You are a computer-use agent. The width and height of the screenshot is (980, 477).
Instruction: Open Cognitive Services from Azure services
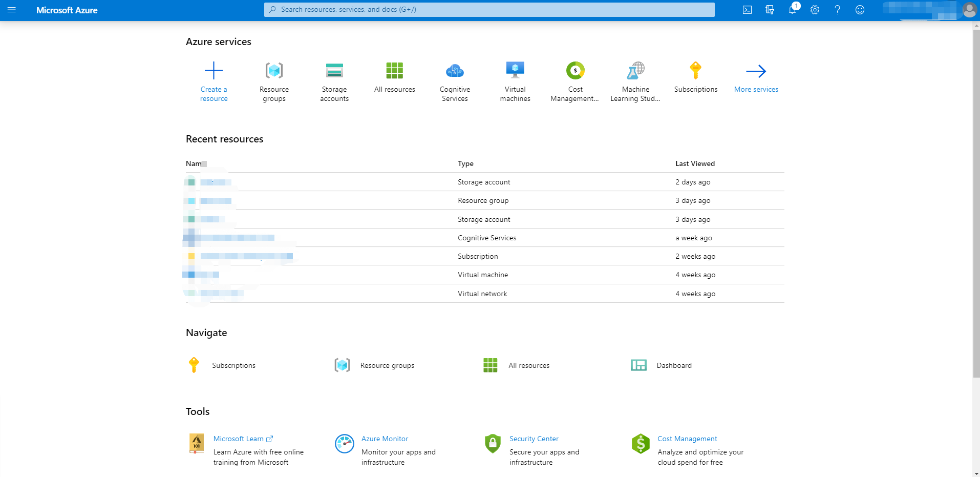click(x=455, y=71)
